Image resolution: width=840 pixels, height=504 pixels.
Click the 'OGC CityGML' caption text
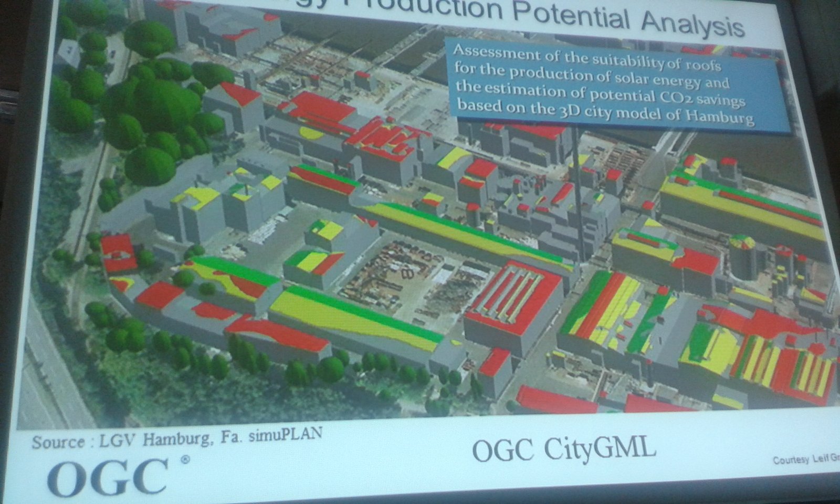564,449
